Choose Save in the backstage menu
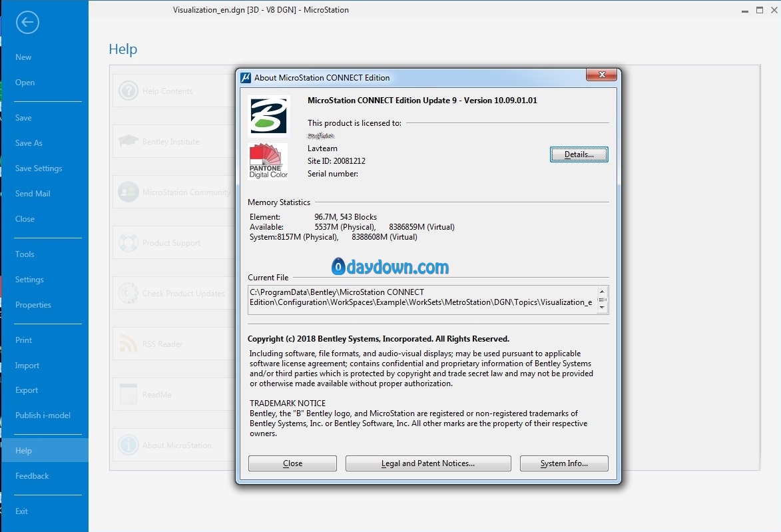781x532 pixels. click(23, 118)
